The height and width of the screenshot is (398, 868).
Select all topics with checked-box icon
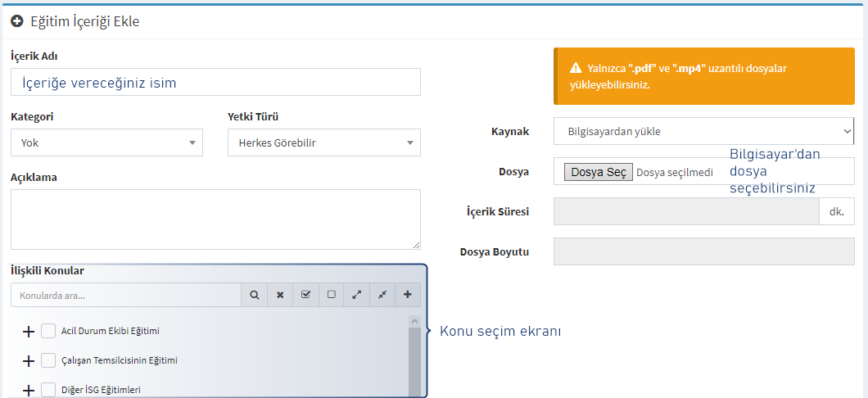(305, 295)
